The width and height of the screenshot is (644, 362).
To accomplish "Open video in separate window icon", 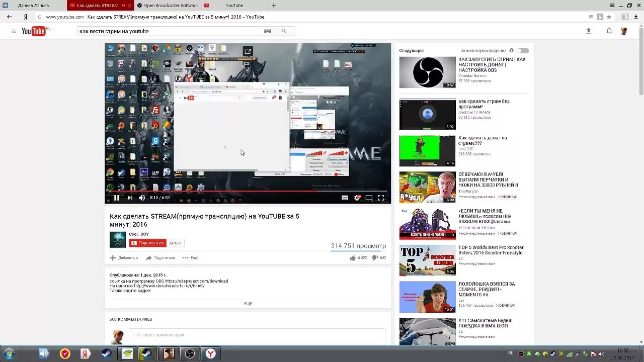I will [x=248, y=51].
